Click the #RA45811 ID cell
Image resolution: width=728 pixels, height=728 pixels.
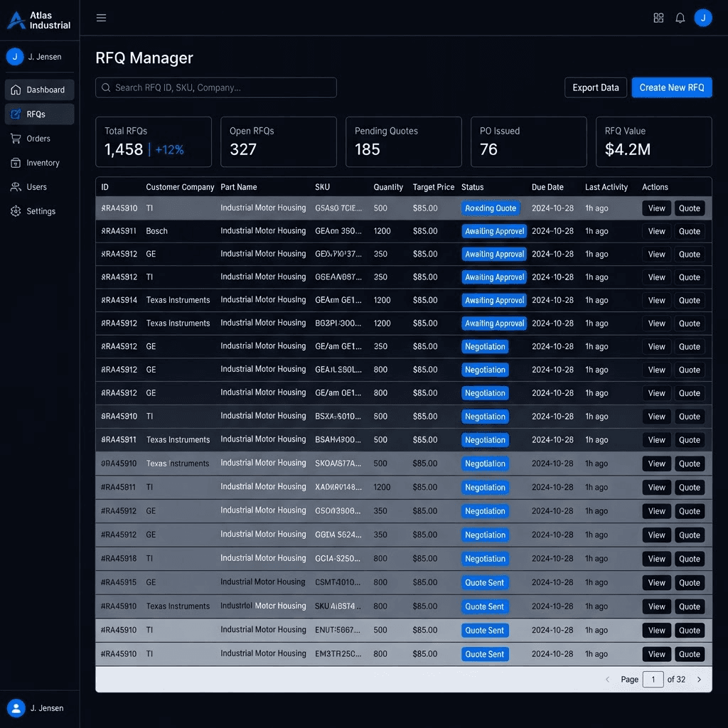(x=119, y=487)
